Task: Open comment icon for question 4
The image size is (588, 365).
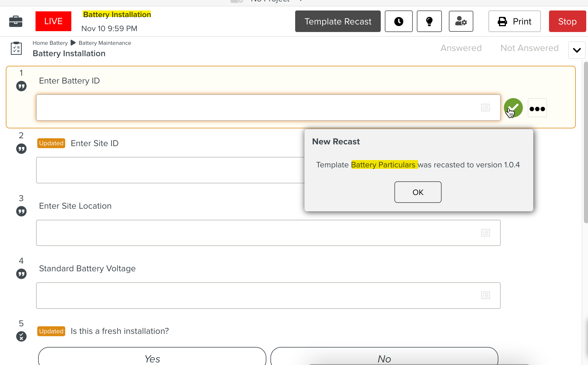Action: pos(21,274)
